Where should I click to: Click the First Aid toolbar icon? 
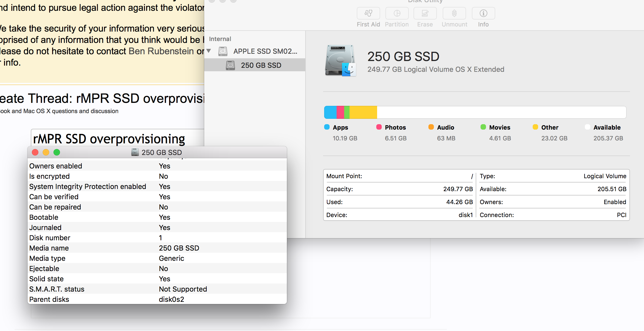pos(368,13)
